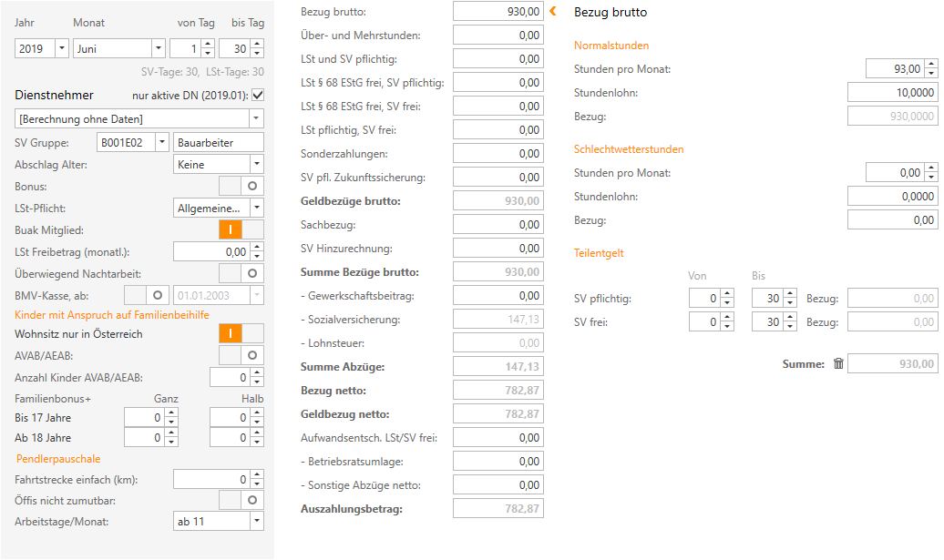
Task: Click the orange arrow beside Bezug brutto
Action: 553,11
